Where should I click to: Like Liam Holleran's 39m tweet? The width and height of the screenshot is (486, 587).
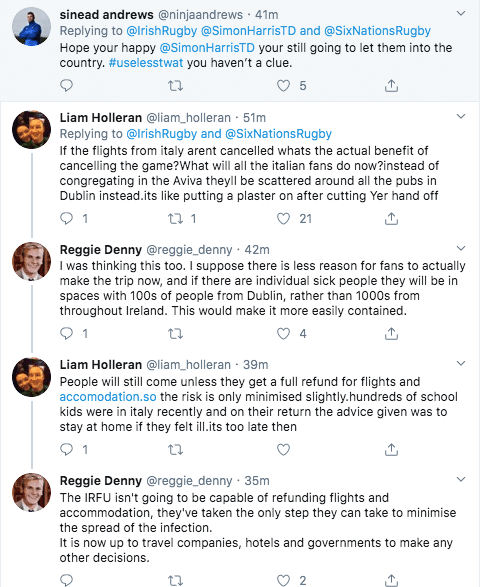click(283, 449)
